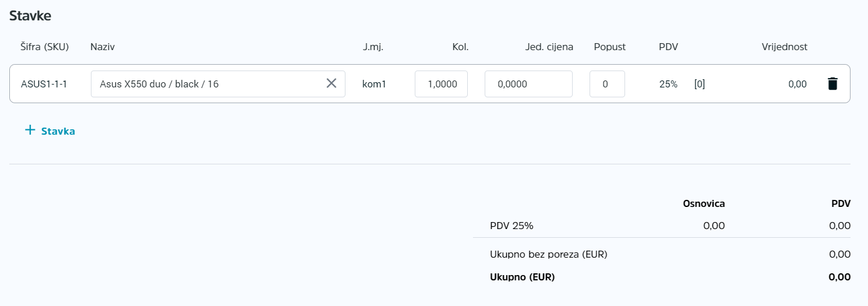868x306 pixels.
Task: Click the Jed. cijena column header
Action: (x=549, y=47)
